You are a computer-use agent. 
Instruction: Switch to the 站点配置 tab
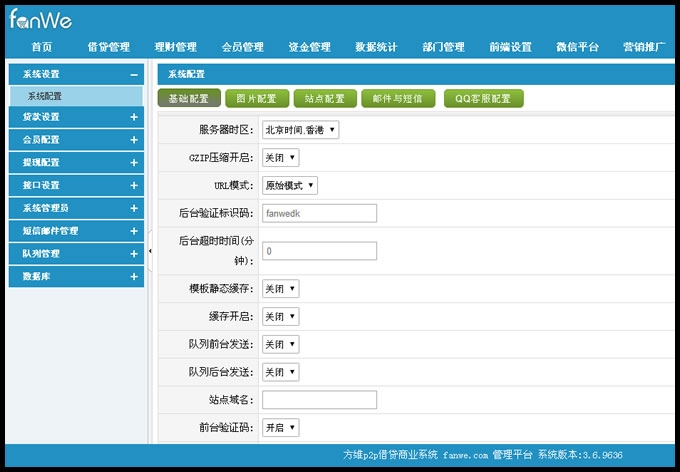(325, 98)
